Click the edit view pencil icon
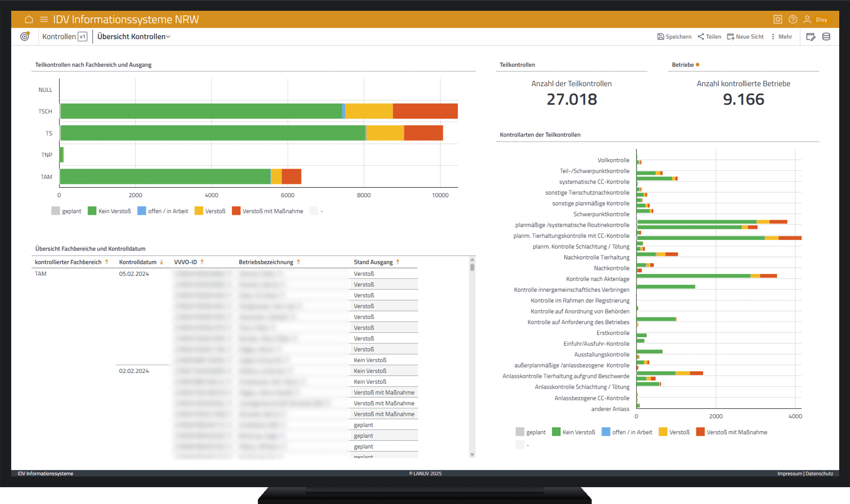The image size is (850, 504). (810, 37)
